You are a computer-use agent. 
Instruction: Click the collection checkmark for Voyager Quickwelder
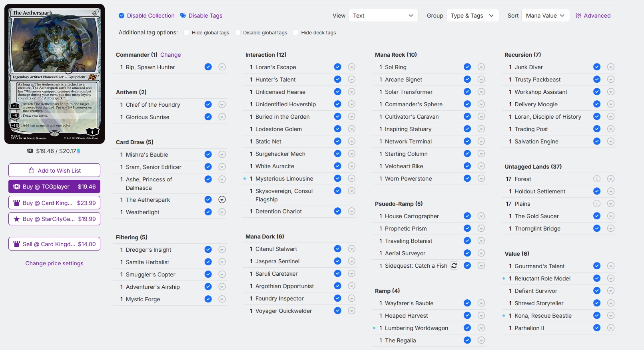tap(338, 311)
